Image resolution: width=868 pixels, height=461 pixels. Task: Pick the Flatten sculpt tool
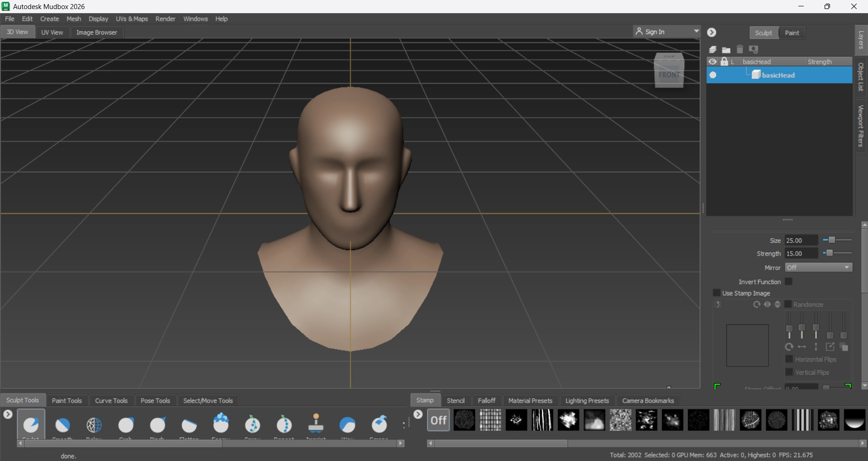(189, 425)
